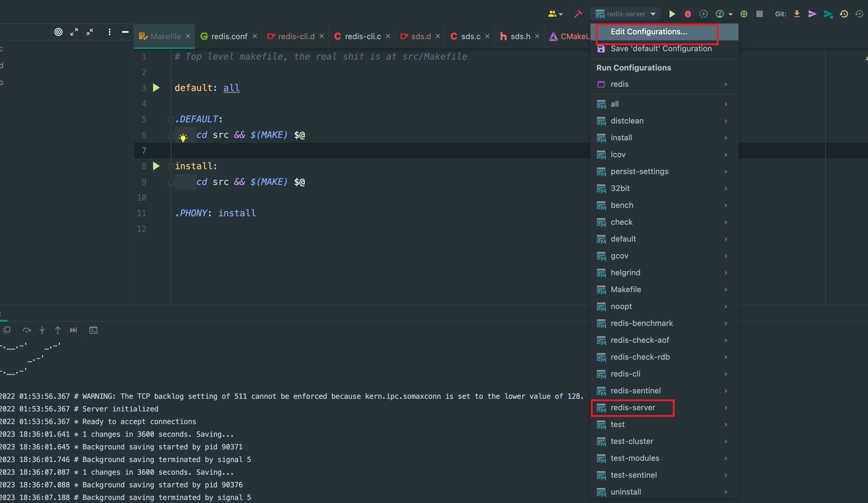The height and width of the screenshot is (503, 868).
Task: Expand the bench configuration submenu arrow
Action: tap(726, 205)
